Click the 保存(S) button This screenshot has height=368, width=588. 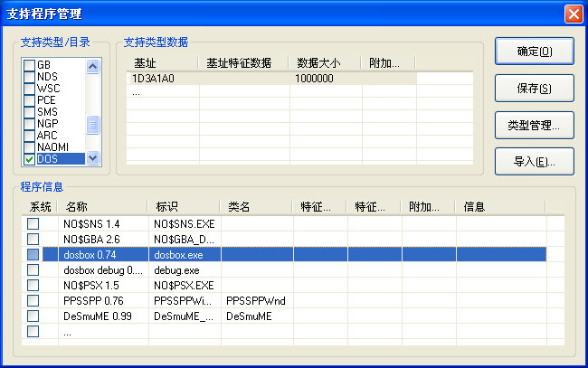tap(529, 89)
